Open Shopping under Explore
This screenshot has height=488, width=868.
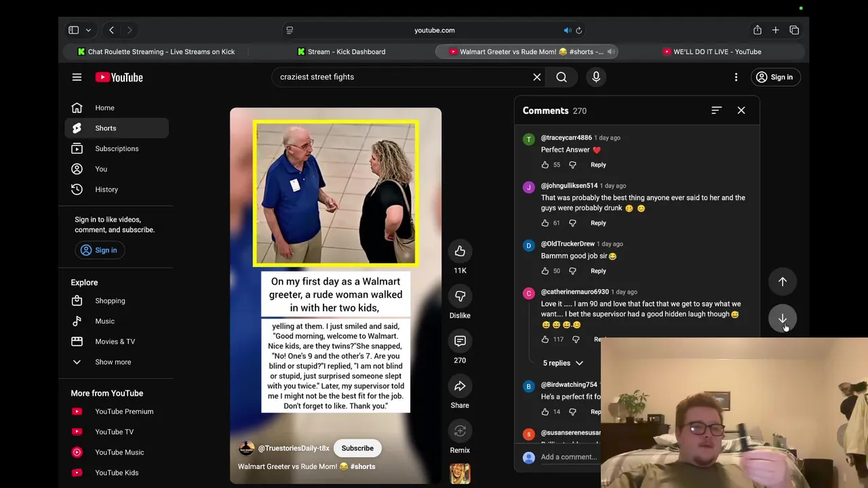117,301
